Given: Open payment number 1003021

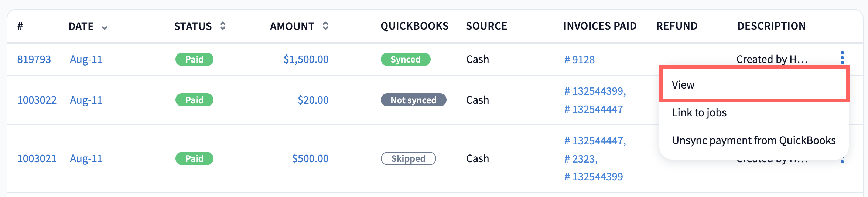Looking at the screenshot, I should 37,158.
